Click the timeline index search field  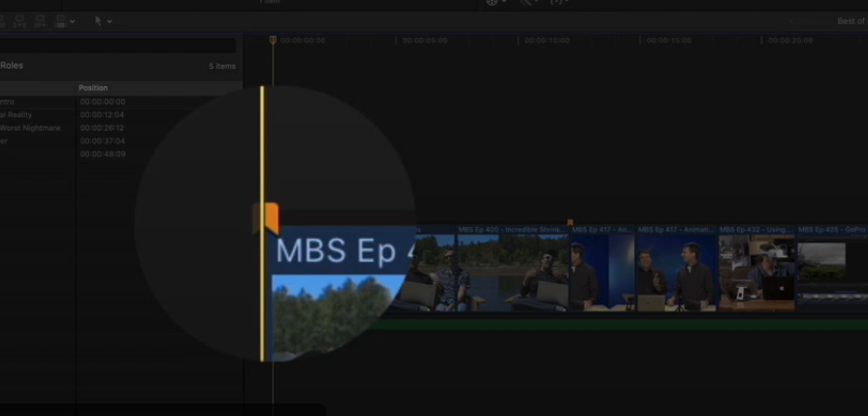pyautogui.click(x=117, y=46)
